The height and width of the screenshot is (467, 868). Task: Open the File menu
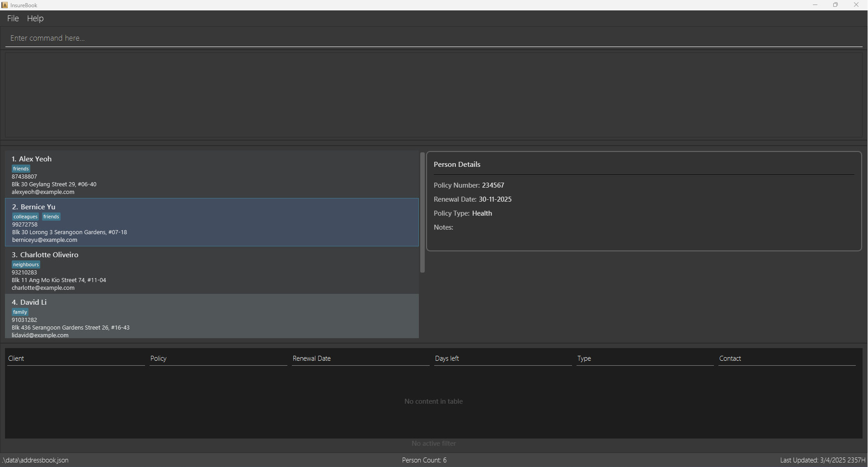click(x=13, y=19)
